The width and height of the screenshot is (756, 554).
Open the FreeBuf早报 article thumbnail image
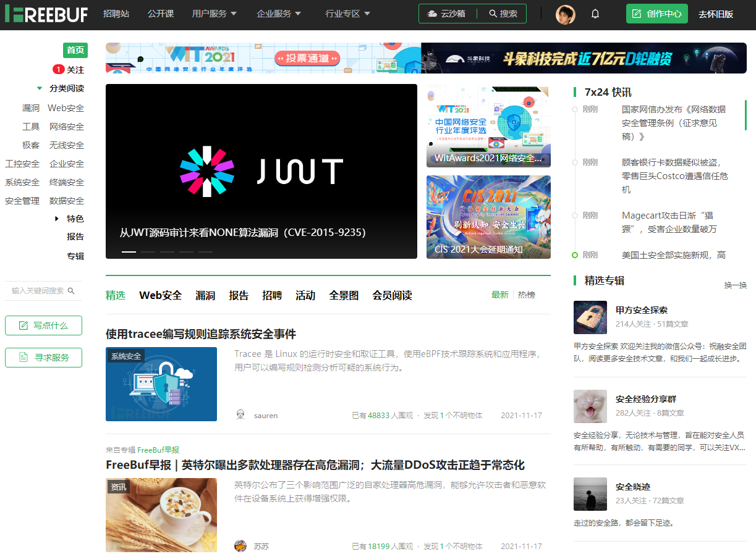coord(161,515)
